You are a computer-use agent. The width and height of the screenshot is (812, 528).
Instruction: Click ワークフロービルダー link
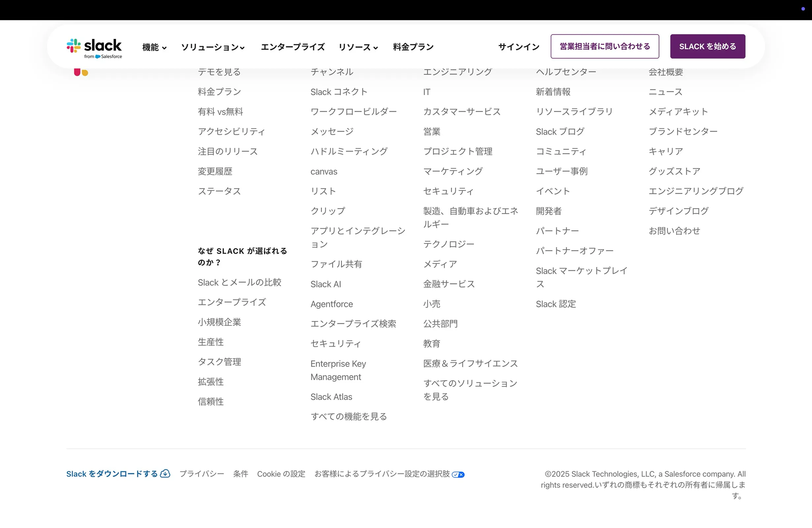[x=354, y=112]
